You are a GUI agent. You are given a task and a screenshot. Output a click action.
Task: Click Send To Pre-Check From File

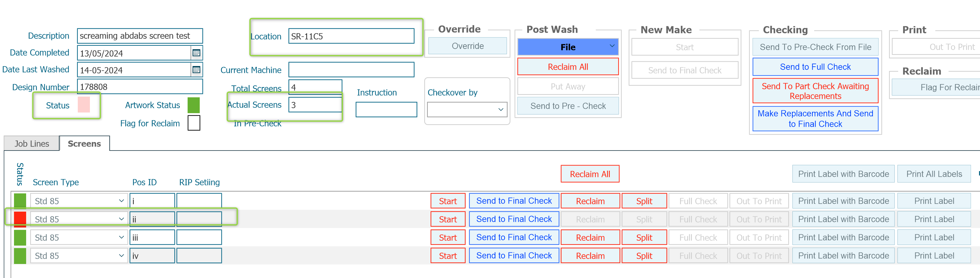pyautogui.click(x=815, y=47)
